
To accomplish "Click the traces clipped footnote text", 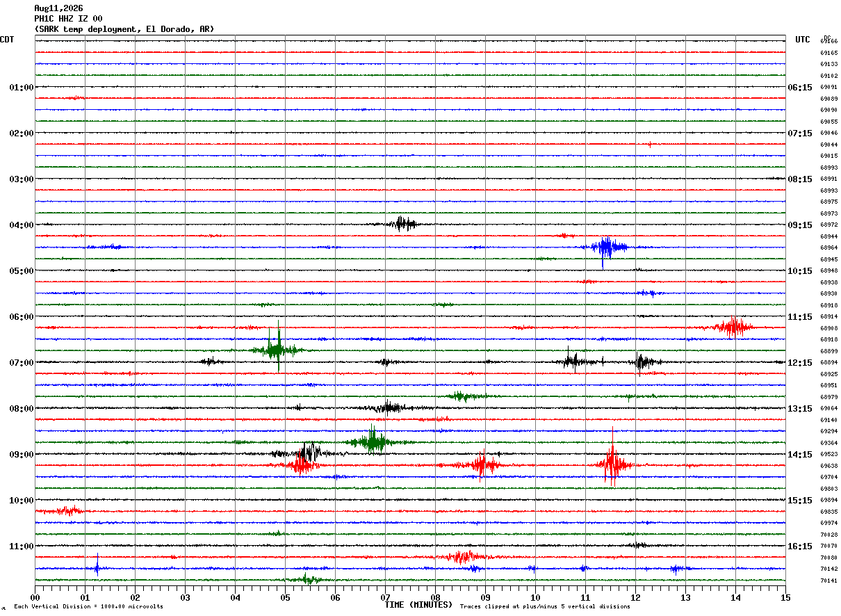I will click(x=545, y=606).
